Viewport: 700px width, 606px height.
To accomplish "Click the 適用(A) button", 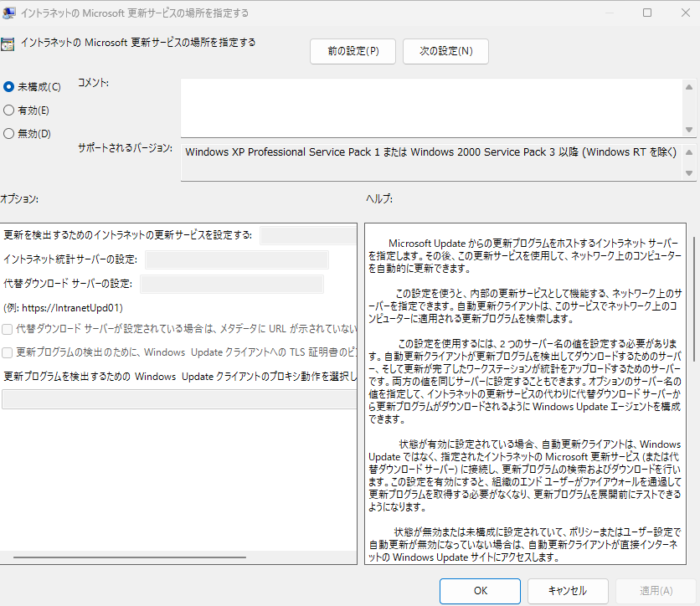I will 656,591.
